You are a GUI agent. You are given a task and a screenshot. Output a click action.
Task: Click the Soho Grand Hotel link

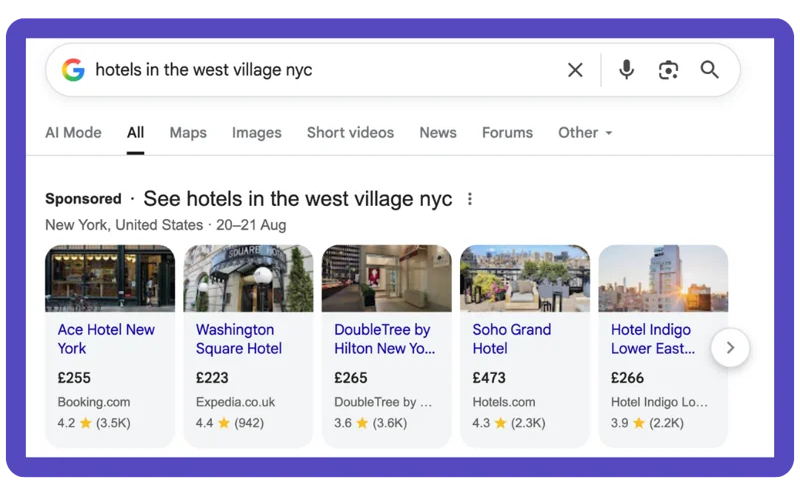(512, 339)
